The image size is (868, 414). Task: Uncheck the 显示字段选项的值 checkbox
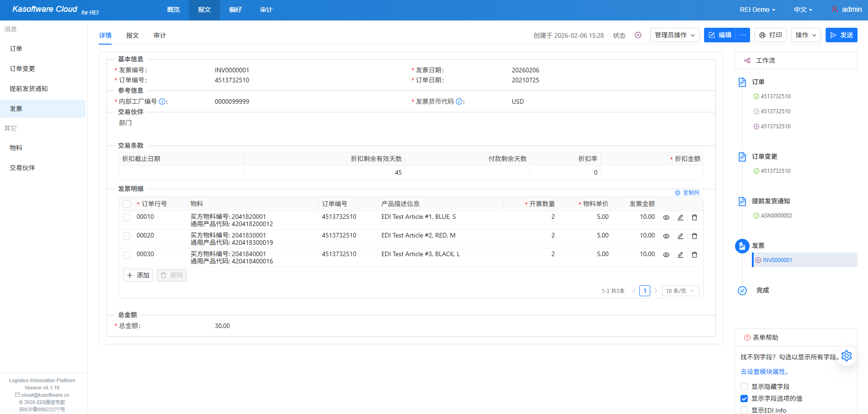click(744, 399)
